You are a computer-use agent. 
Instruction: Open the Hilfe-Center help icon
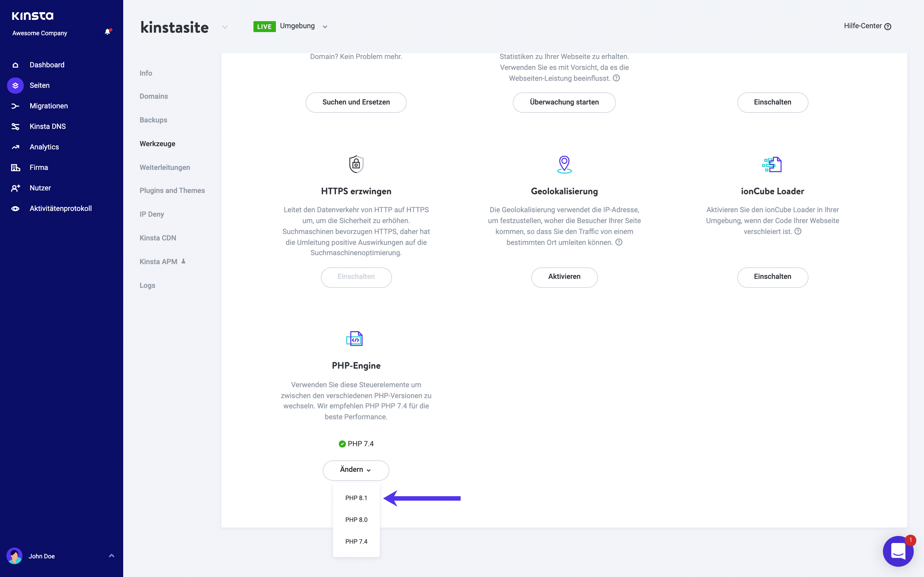888,26
